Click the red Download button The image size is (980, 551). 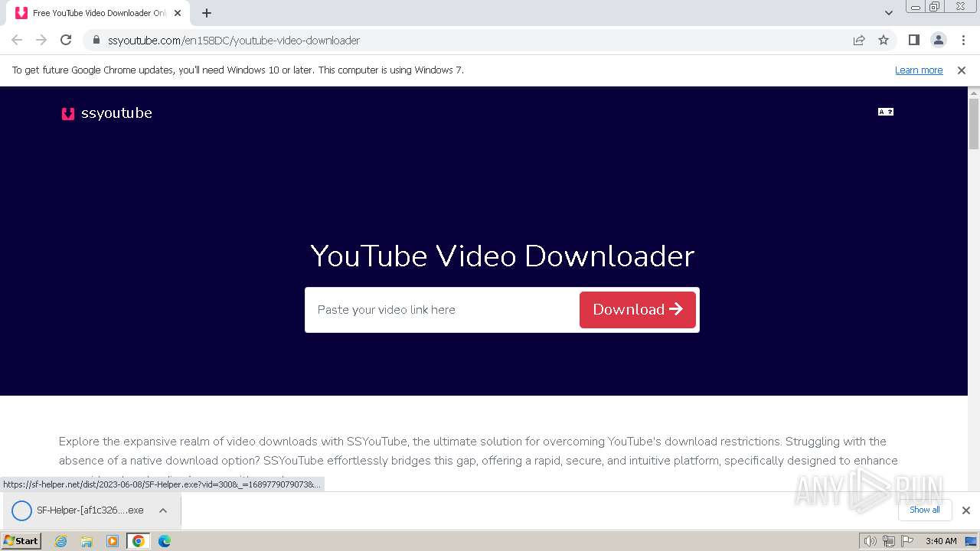tap(638, 310)
